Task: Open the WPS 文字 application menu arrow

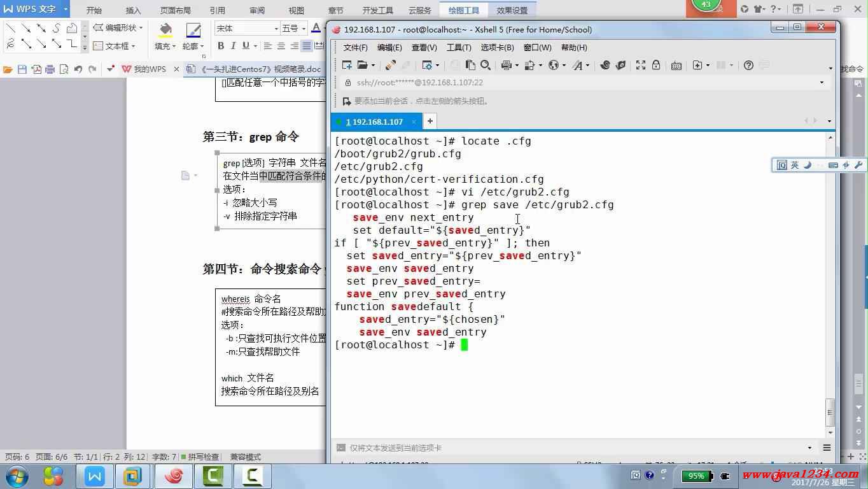Action: [x=65, y=10]
